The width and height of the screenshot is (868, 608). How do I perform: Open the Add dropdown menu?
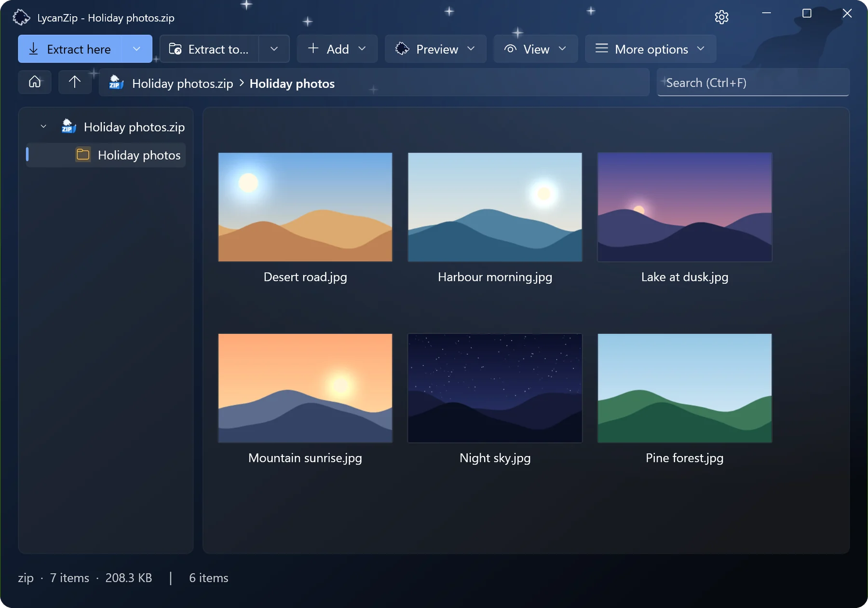[x=337, y=49]
